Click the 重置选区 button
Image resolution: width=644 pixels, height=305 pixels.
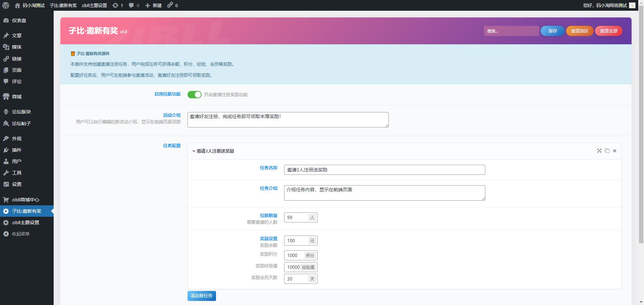[x=580, y=31]
